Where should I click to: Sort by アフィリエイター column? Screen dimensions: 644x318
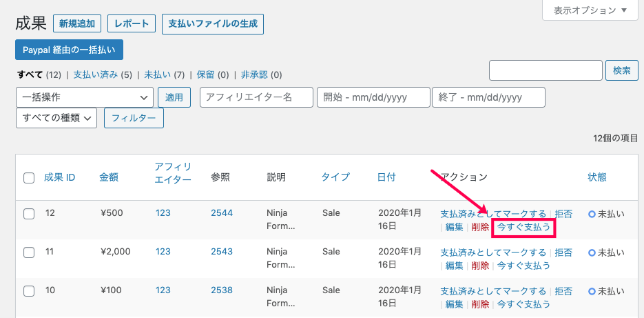click(173, 173)
